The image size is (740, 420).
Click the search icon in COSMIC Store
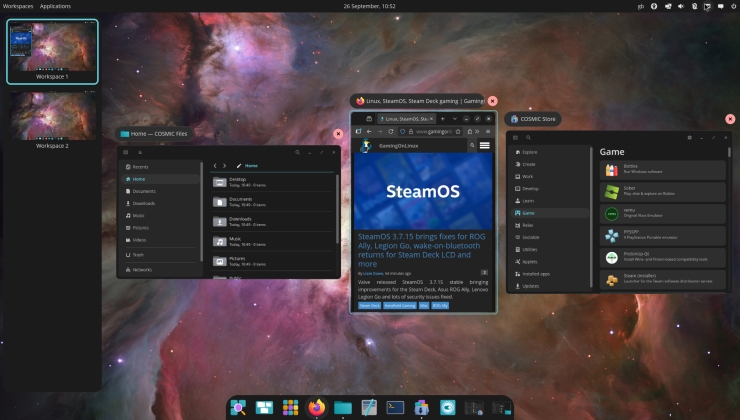coord(528,137)
